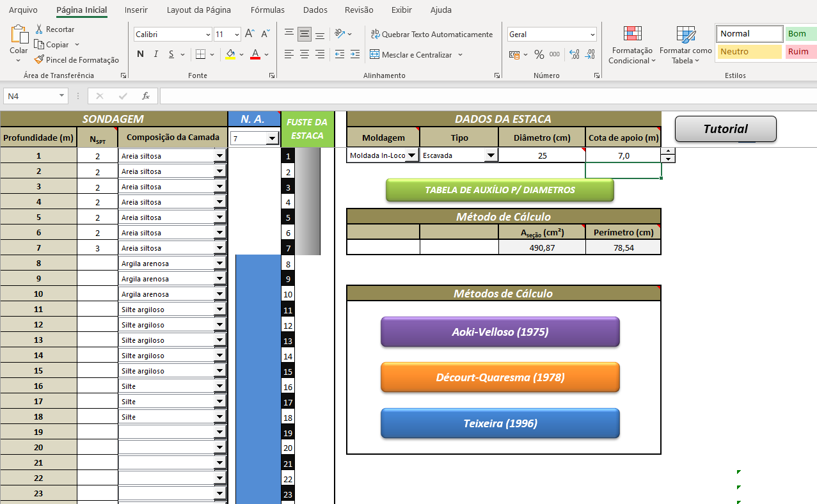Align text left icon
This screenshot has height=504, width=817.
289,54
